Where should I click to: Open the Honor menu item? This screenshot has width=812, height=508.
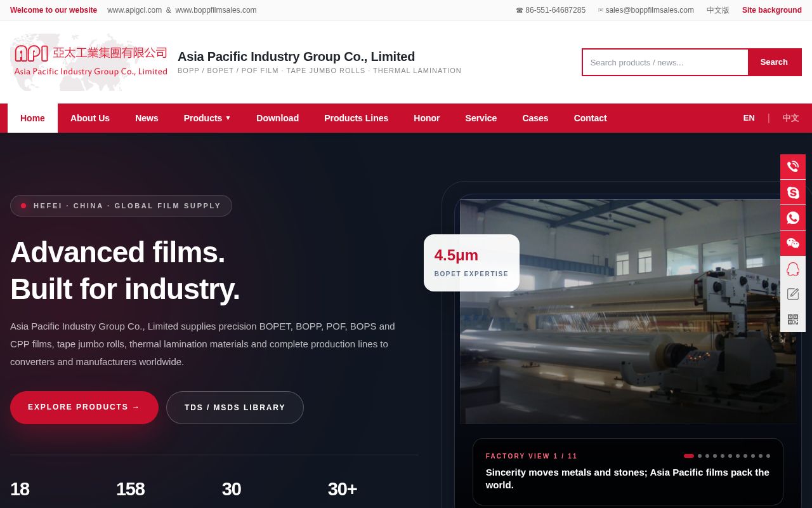click(426, 118)
